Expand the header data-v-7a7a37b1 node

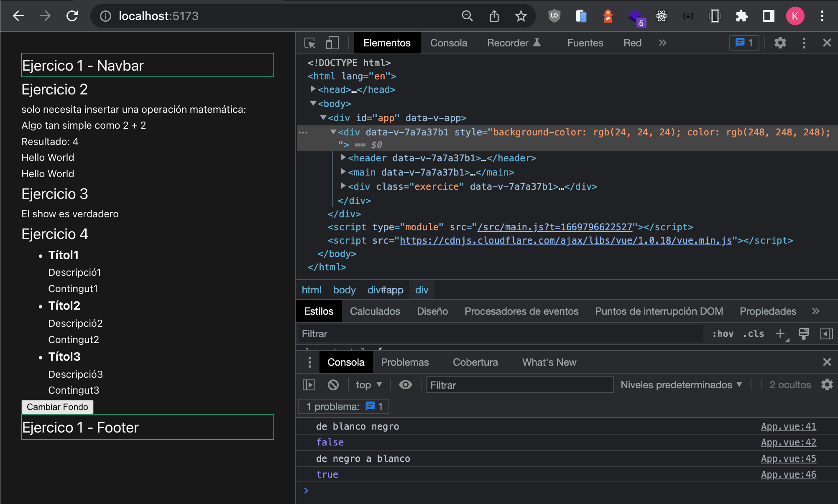point(343,158)
